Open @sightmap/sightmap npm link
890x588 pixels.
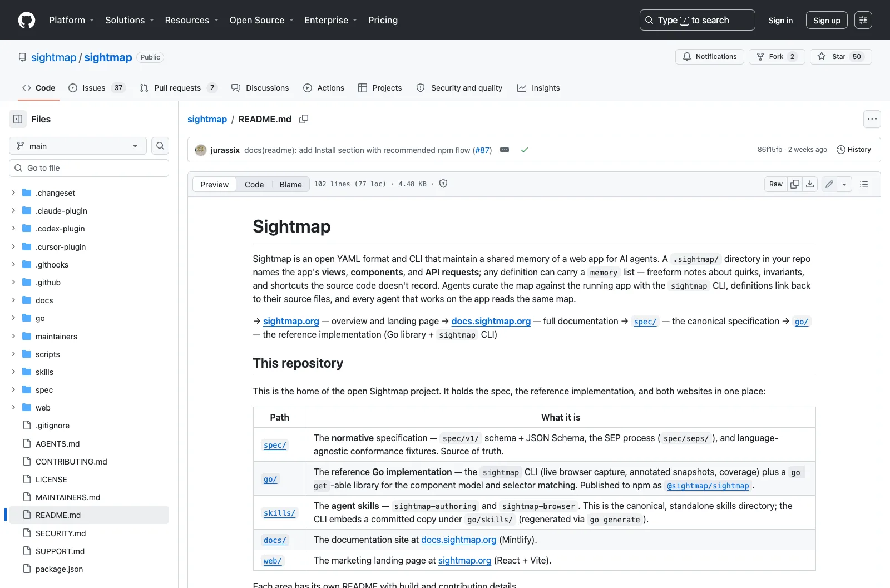coord(708,486)
